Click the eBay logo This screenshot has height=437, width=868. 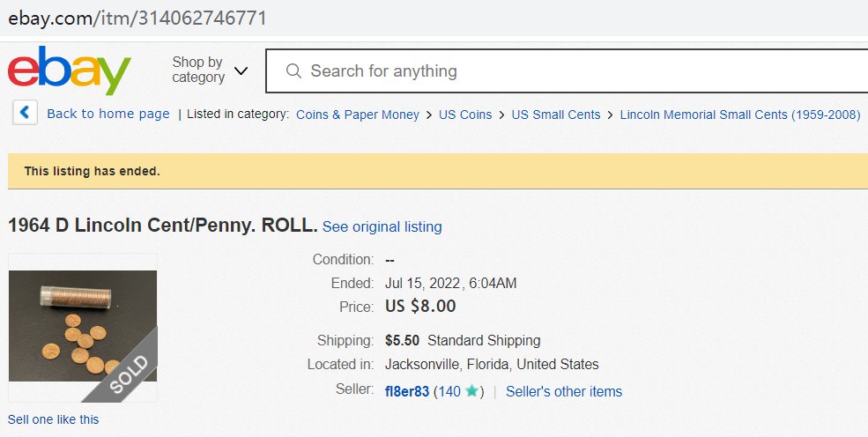coord(69,70)
